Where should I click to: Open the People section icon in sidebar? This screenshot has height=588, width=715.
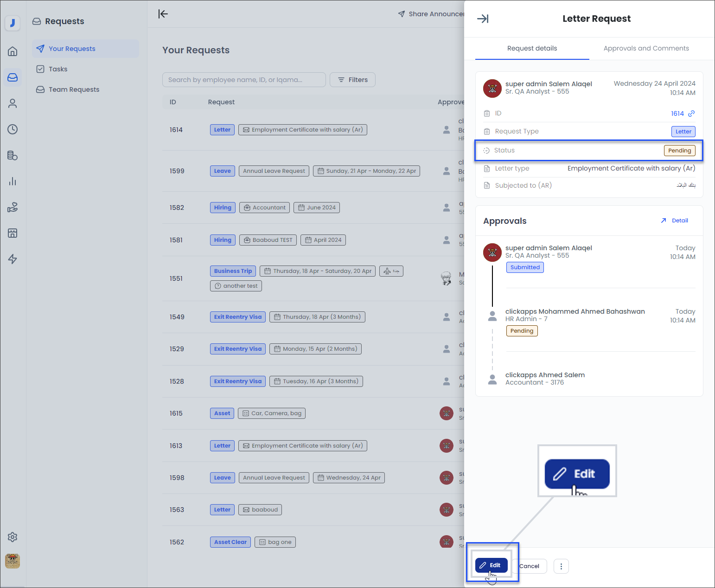click(13, 103)
